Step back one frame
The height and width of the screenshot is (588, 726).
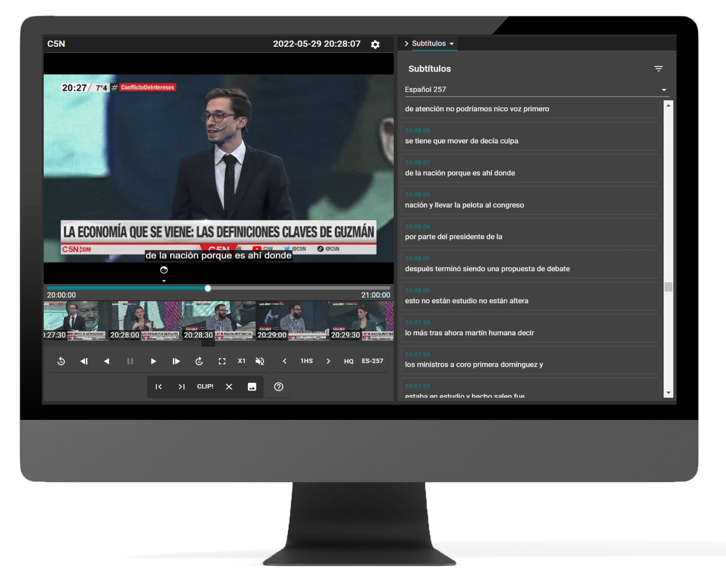[x=84, y=361]
